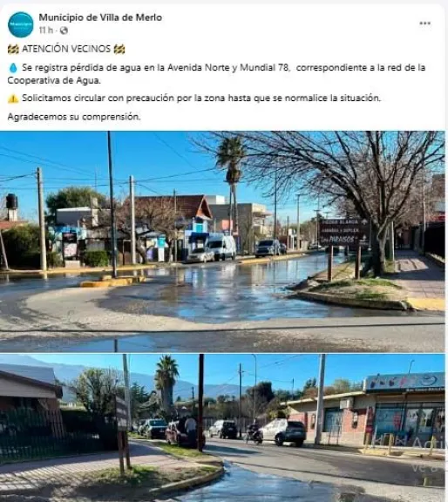The height and width of the screenshot is (502, 448).
Task: Click the brown street sign in top photo
Action: [344, 232]
